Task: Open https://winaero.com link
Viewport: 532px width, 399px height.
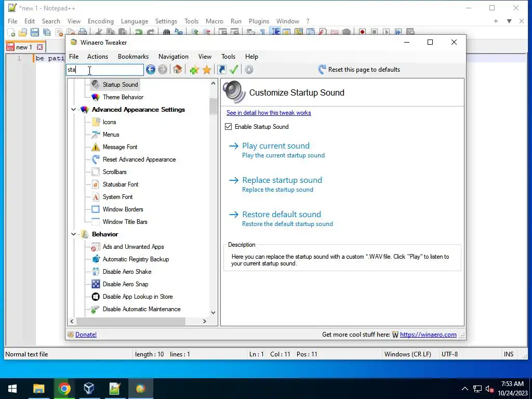Action: tap(428, 335)
